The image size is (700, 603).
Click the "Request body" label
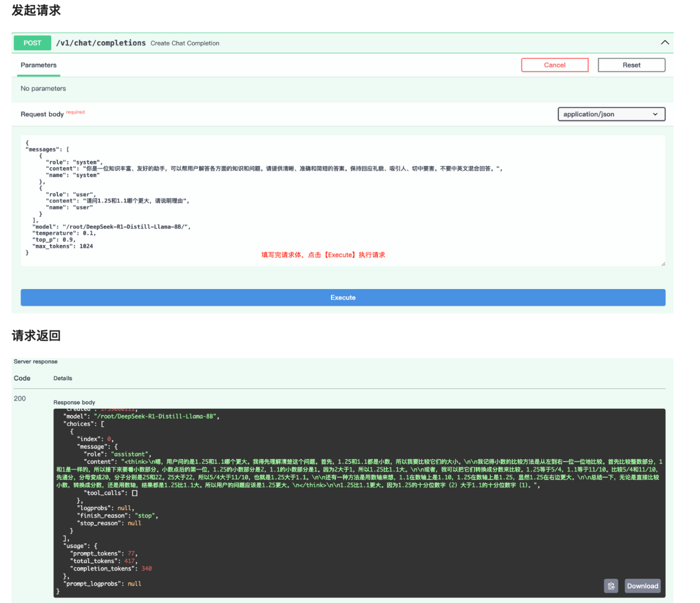point(42,114)
